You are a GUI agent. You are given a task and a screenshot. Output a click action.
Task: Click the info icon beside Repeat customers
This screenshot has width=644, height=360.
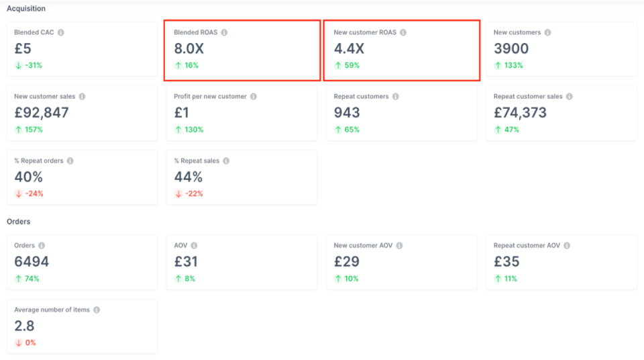click(x=396, y=97)
